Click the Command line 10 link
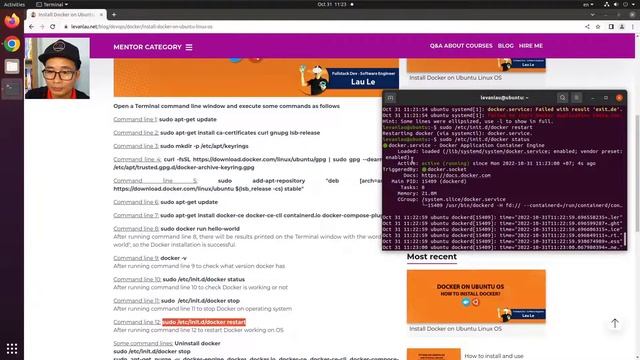Screen dimensions: 640x360 [x=137, y=280]
